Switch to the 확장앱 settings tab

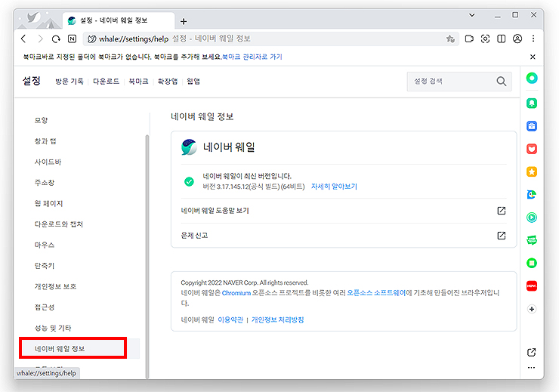pyautogui.click(x=168, y=82)
